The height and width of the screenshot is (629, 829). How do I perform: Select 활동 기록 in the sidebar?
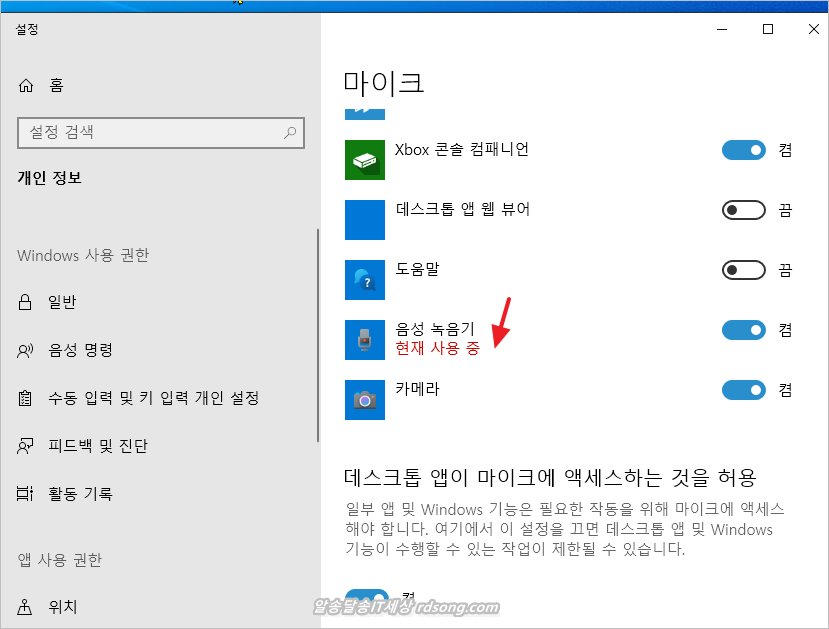[80, 494]
